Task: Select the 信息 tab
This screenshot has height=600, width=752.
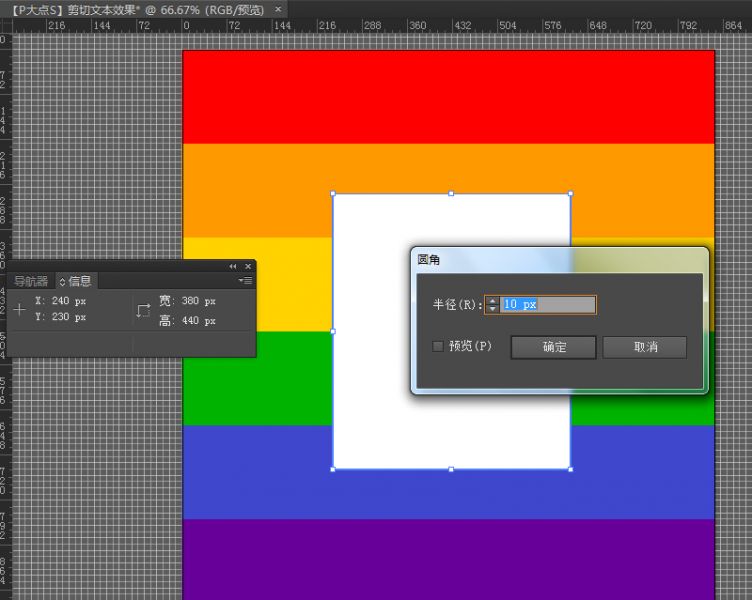Action: (x=80, y=281)
